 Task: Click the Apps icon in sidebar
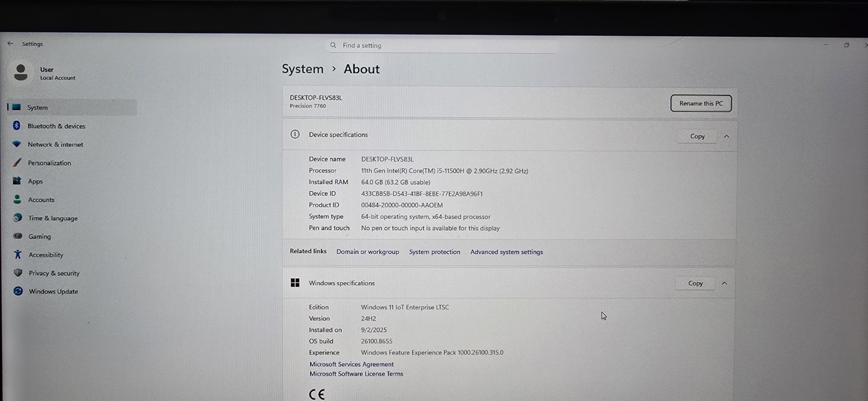click(17, 181)
